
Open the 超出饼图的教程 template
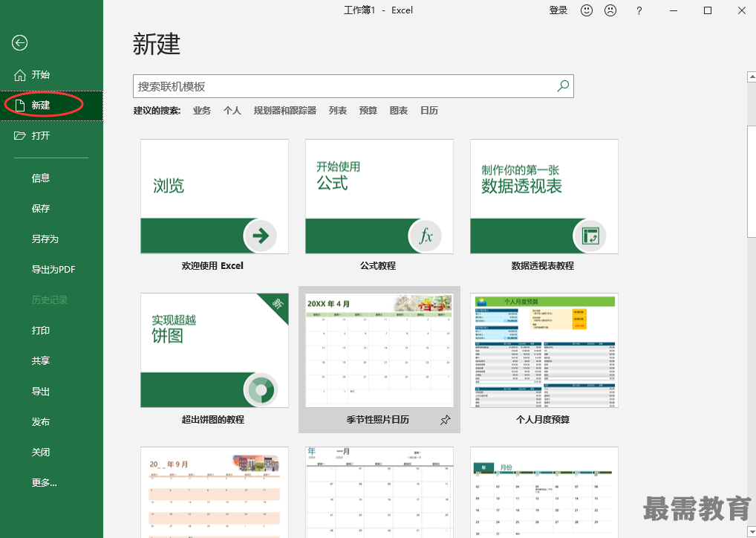[215, 350]
